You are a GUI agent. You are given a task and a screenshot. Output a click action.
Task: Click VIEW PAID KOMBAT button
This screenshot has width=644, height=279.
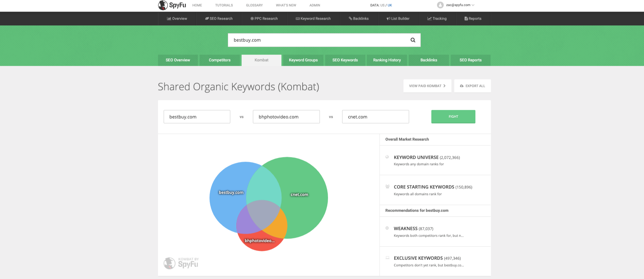(427, 86)
